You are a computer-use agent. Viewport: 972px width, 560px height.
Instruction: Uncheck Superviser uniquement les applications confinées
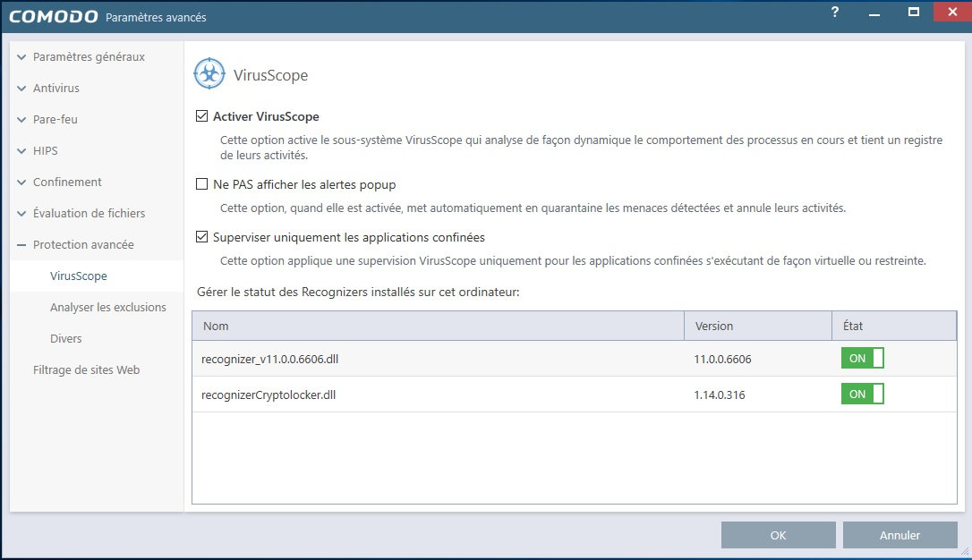[201, 237]
